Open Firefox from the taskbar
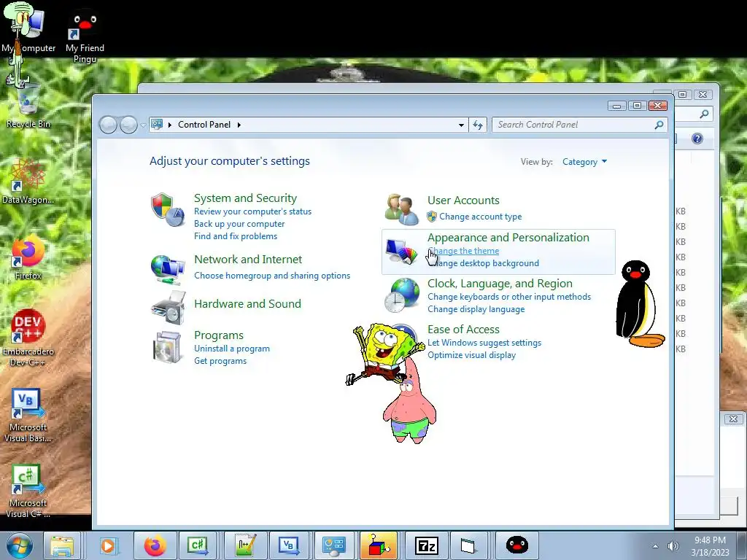Image resolution: width=747 pixels, height=560 pixels. tap(155, 545)
